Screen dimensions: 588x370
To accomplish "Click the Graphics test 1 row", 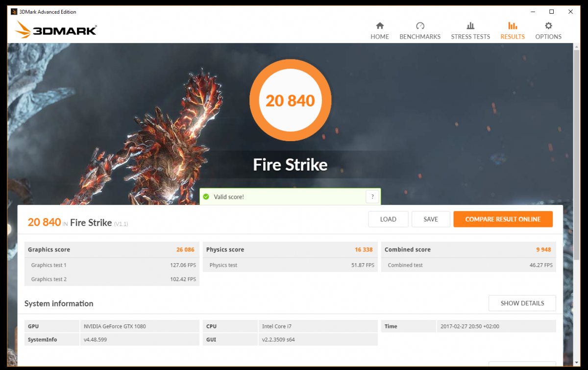I will [x=112, y=265].
